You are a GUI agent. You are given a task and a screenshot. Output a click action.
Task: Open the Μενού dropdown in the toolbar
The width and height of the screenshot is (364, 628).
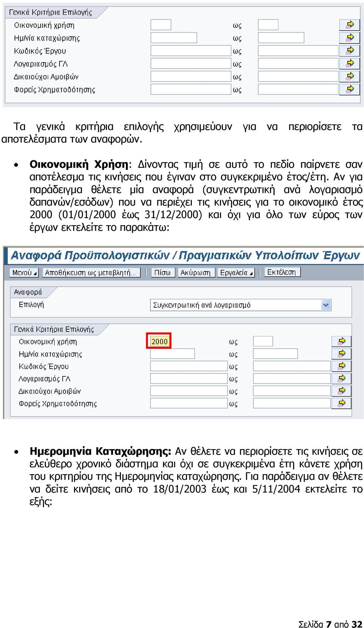pyautogui.click(x=24, y=273)
